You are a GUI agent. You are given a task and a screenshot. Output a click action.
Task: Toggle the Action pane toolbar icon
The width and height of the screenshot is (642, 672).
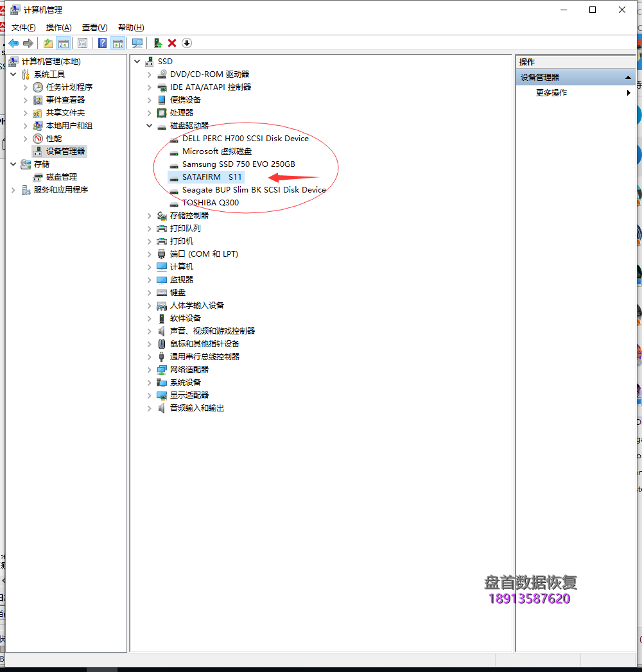tap(118, 43)
